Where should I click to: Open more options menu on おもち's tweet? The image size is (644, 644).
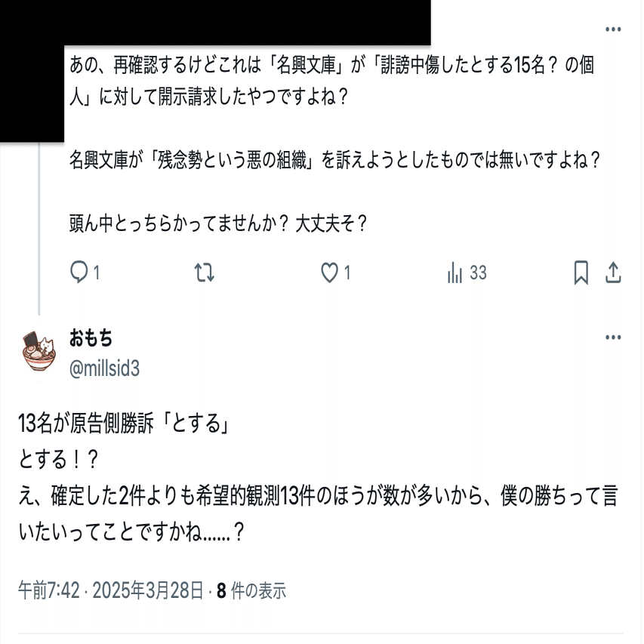click(613, 337)
